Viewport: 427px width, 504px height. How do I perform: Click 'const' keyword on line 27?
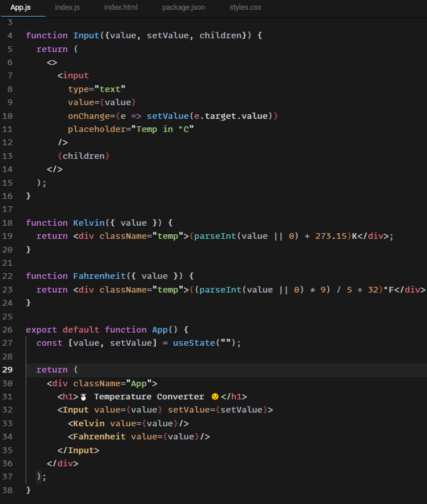(50, 343)
